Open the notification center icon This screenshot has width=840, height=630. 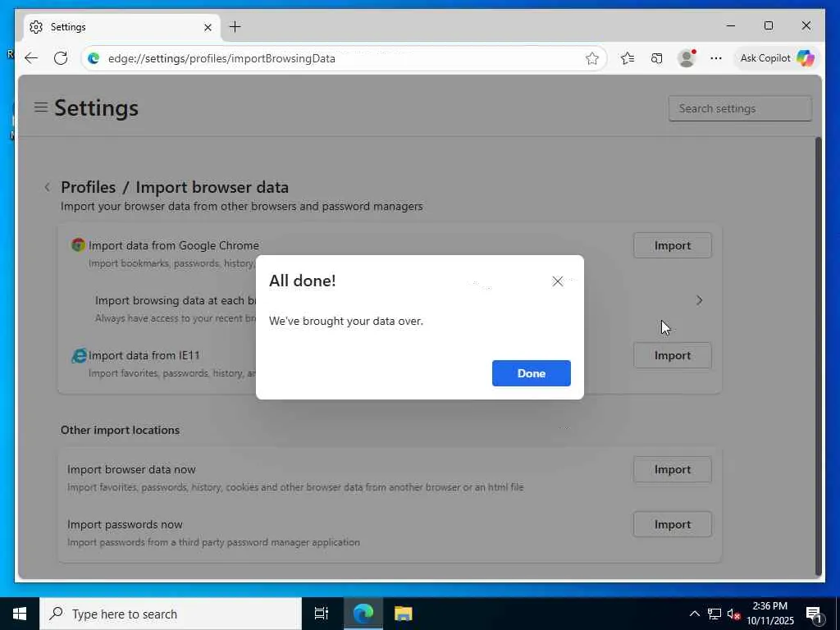coord(814,614)
